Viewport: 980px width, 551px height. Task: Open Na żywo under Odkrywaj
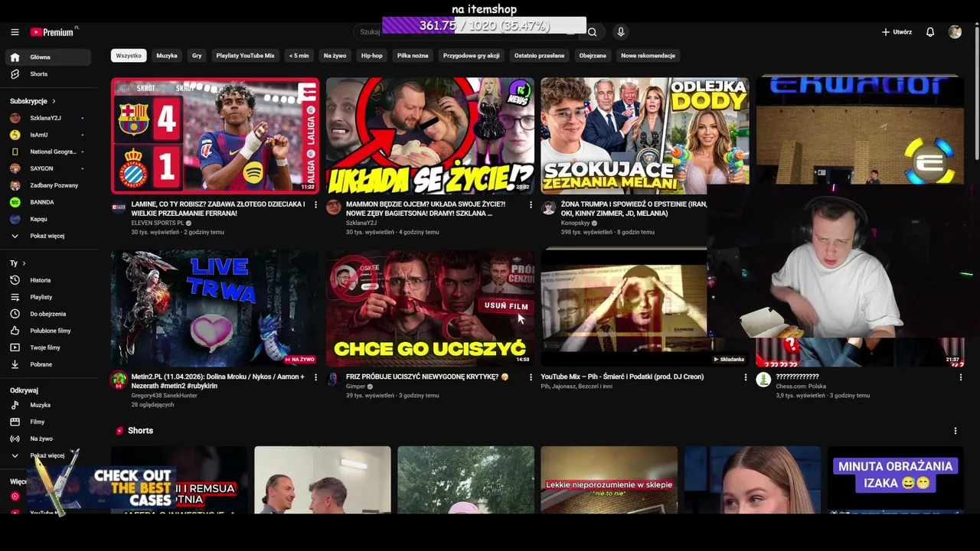point(48,439)
